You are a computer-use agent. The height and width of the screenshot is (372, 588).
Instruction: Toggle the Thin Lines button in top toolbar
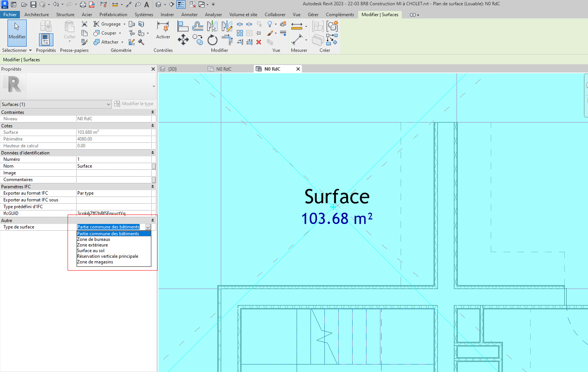coord(181,5)
